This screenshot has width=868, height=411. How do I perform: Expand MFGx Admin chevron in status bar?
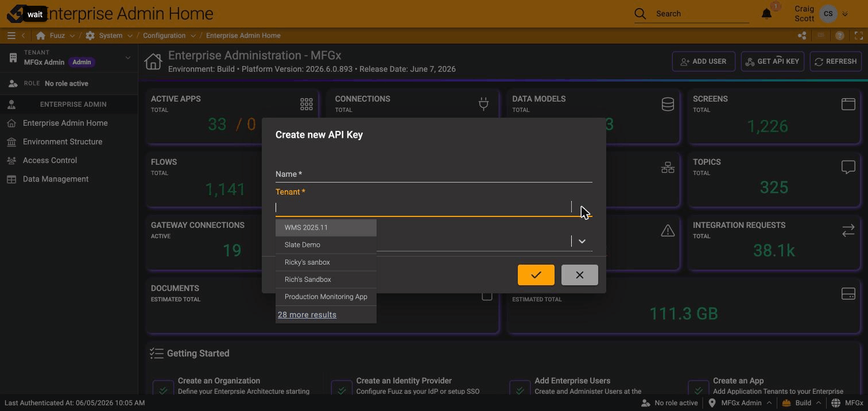coord(769,403)
